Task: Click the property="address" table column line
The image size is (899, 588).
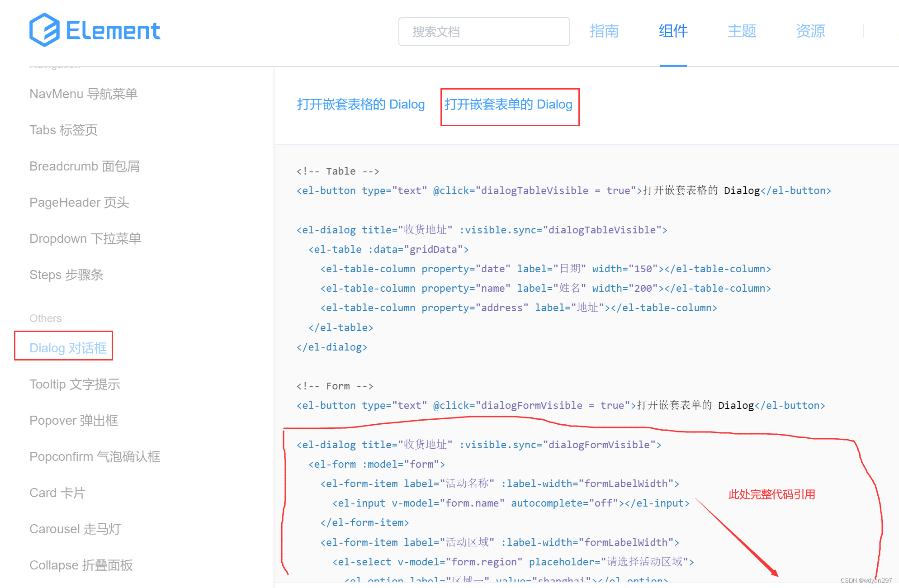Action: coord(519,308)
